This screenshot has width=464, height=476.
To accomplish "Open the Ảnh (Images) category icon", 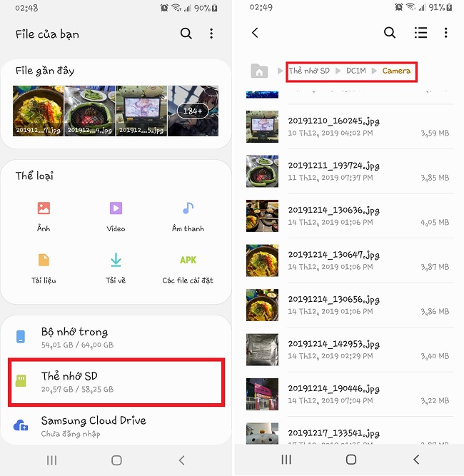I will coord(44,209).
